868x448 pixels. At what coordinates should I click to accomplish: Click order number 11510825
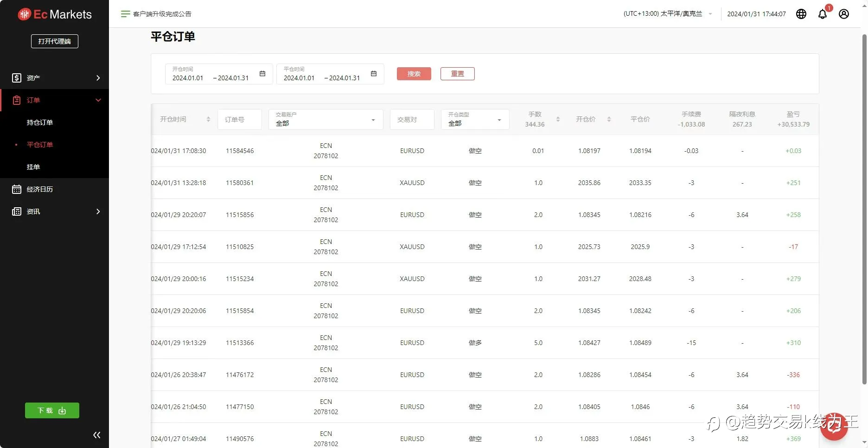click(x=240, y=247)
